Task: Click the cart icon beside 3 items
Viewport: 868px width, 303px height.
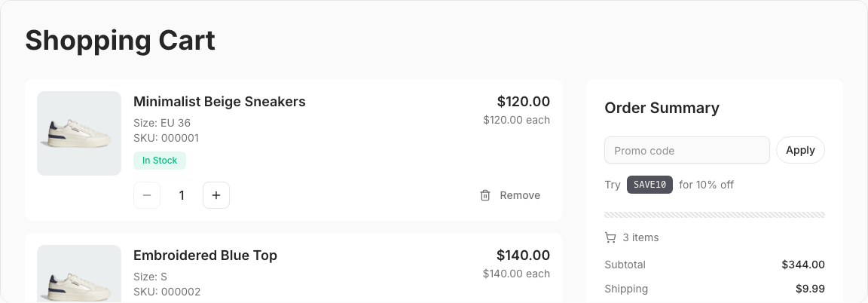Action: point(610,237)
